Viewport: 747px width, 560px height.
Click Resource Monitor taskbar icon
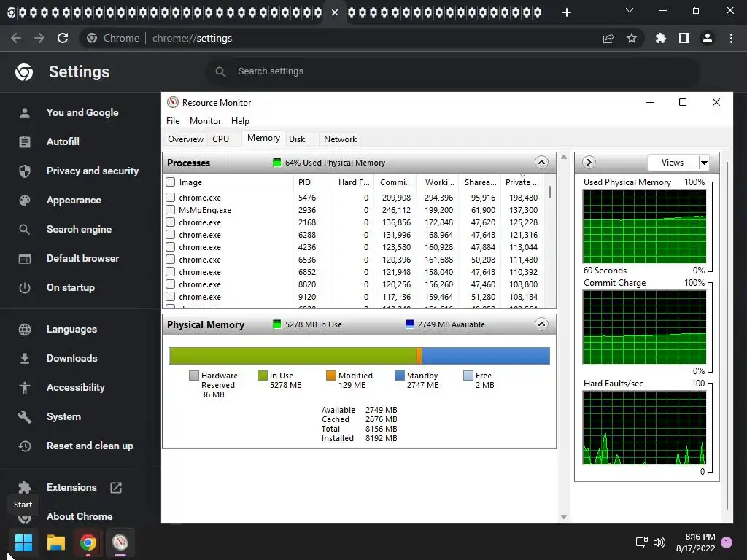pos(120,542)
